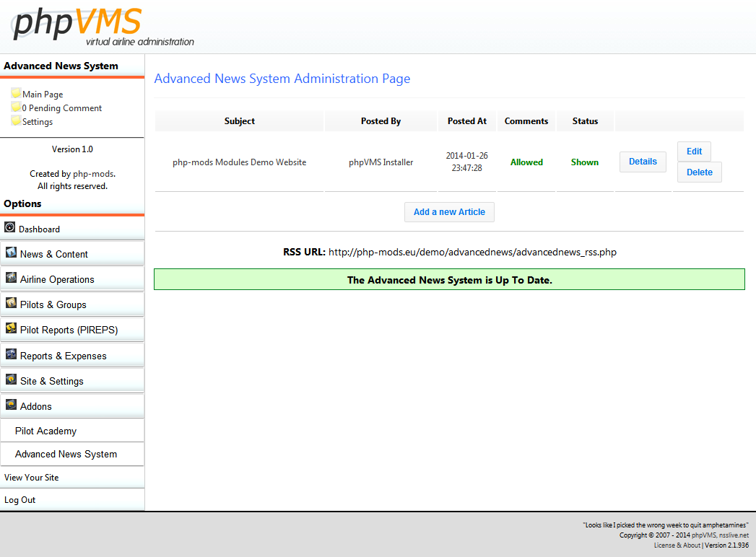Screen dimensions: 756x557
Task: Expand Reports & Expenses menu
Action: (x=72, y=355)
